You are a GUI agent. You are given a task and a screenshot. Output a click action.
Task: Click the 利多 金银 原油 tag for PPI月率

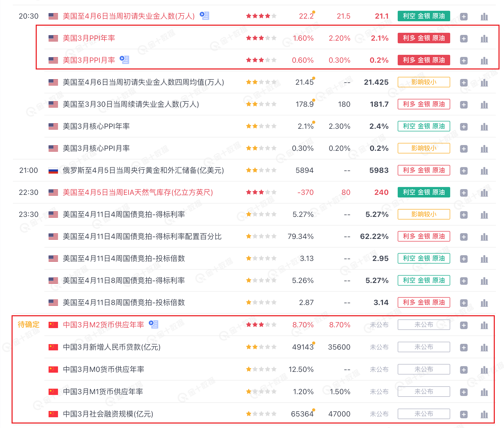click(424, 60)
